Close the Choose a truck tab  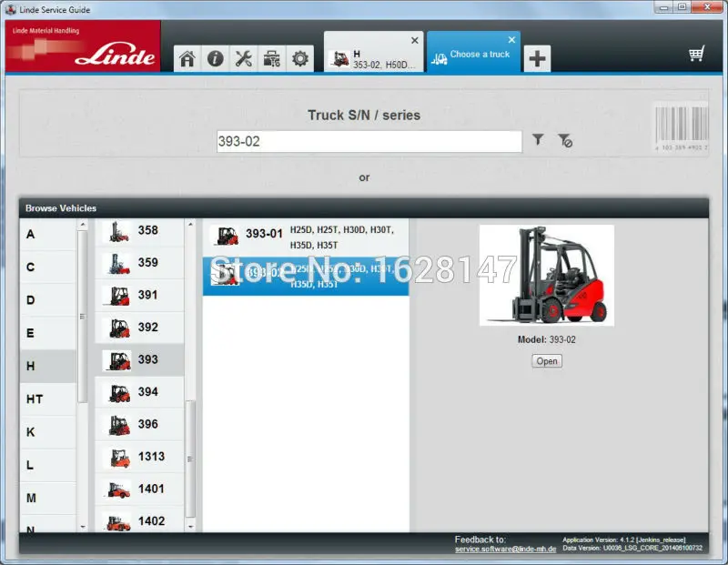point(511,40)
